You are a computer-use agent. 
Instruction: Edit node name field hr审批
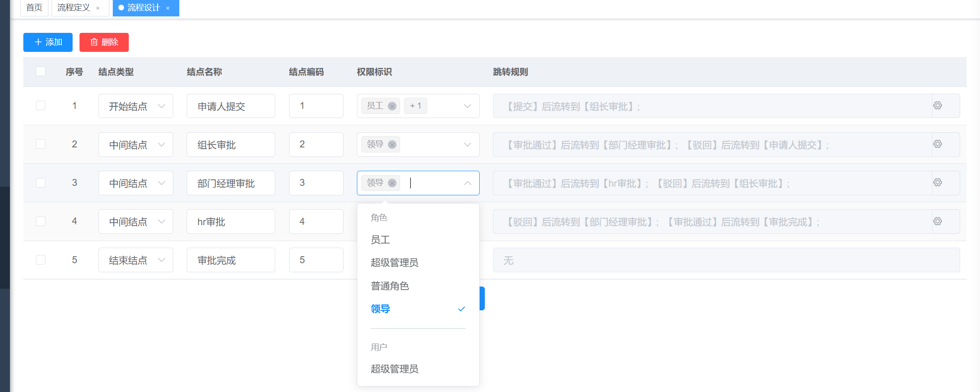coord(231,222)
